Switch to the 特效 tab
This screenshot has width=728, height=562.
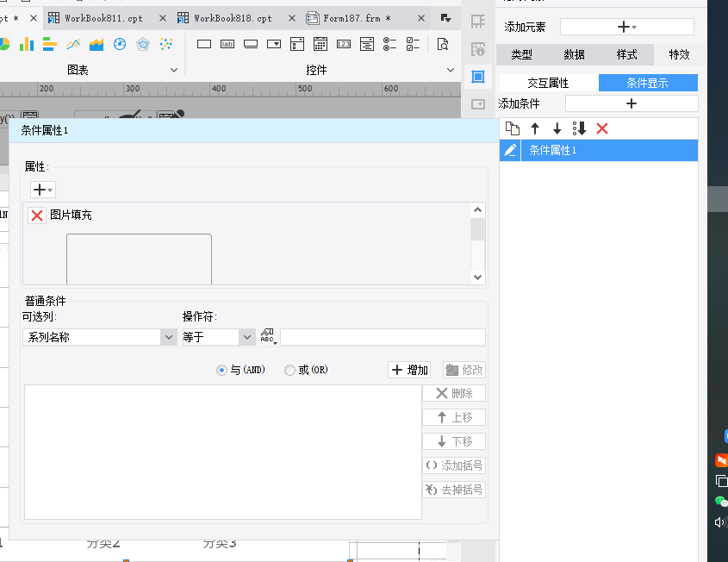[679, 55]
